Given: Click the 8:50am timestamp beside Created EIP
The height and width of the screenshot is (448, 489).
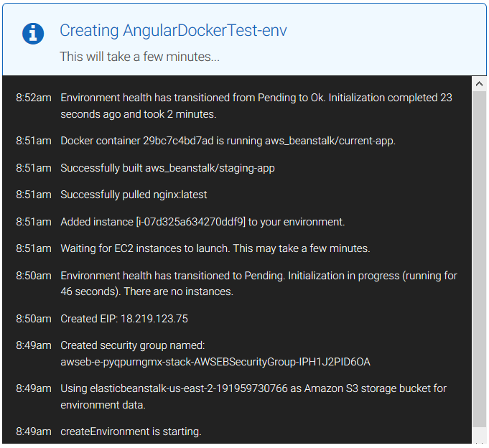Looking at the screenshot, I should 34,318.
